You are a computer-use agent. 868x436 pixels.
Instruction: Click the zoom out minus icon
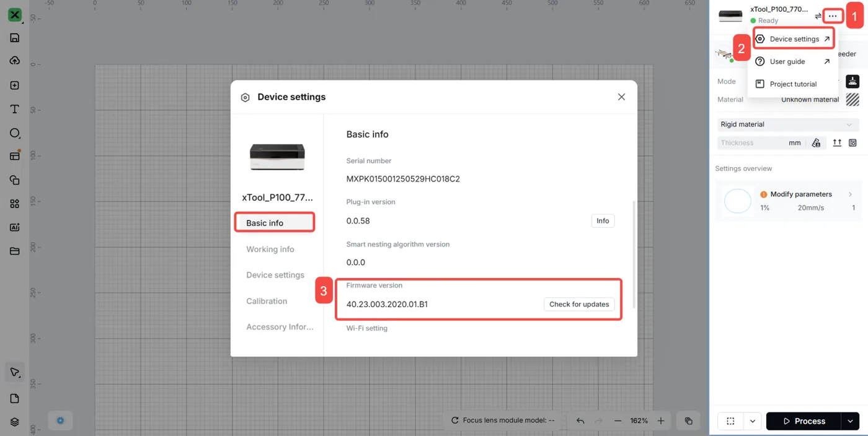point(618,421)
